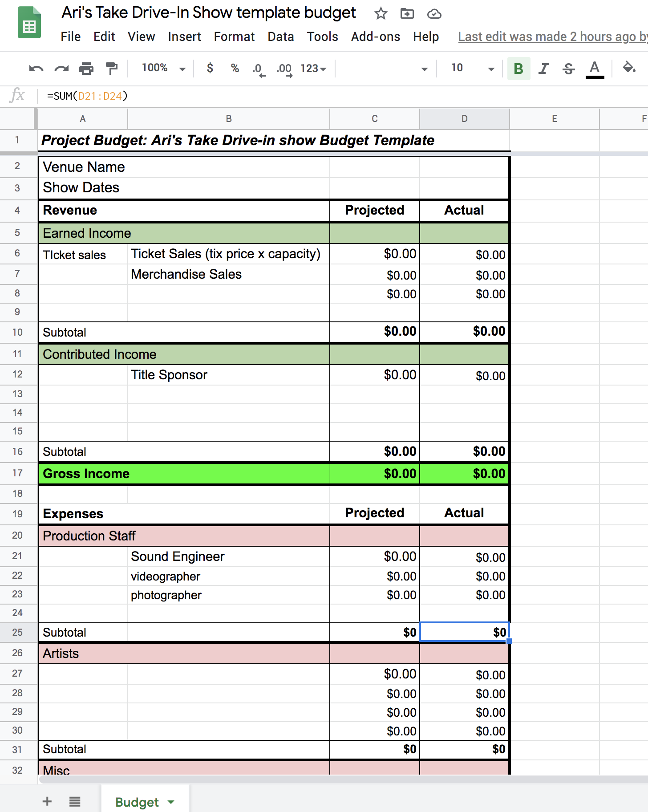Image resolution: width=648 pixels, height=812 pixels.
Task: Open the 123 more formats dropdown
Action: [313, 69]
